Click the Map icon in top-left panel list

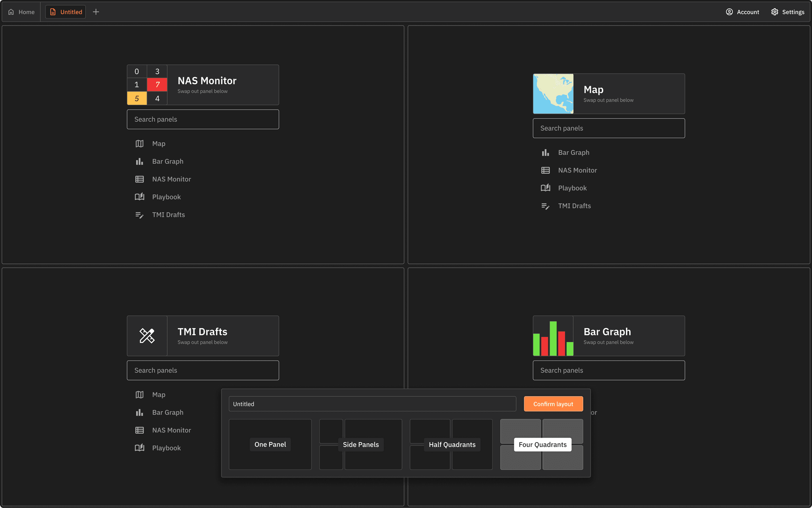pyautogui.click(x=140, y=144)
